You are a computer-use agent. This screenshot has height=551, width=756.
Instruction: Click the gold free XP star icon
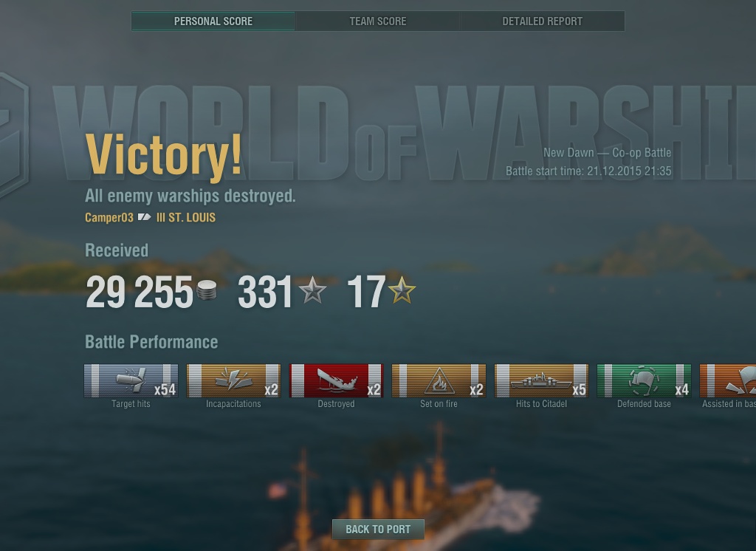402,290
